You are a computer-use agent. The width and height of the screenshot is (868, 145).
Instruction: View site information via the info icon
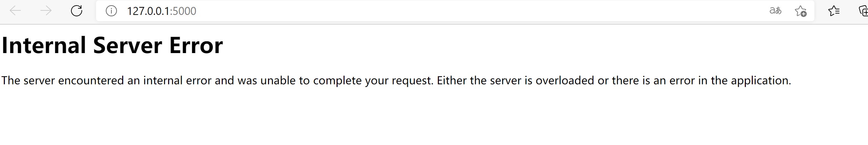click(x=111, y=11)
